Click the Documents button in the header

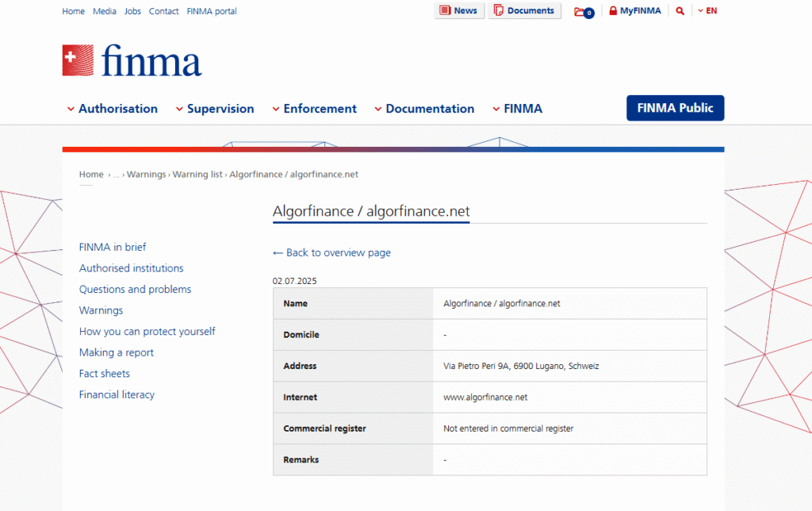(x=524, y=10)
